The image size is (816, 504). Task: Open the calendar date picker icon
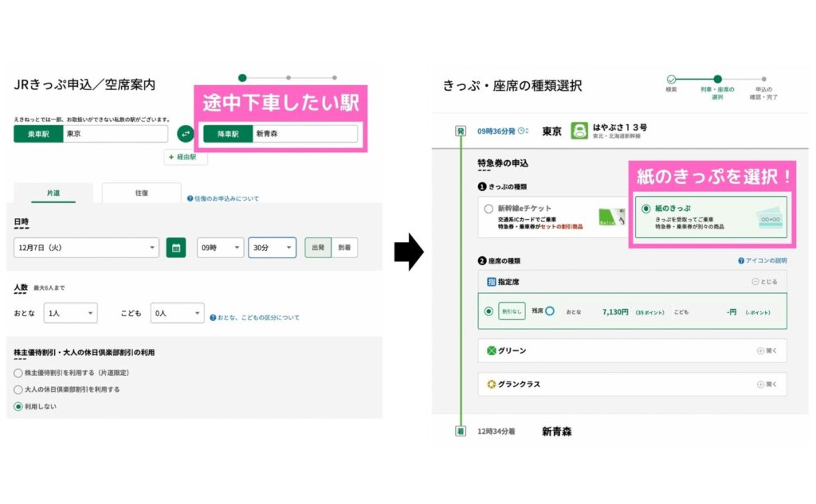(x=177, y=247)
